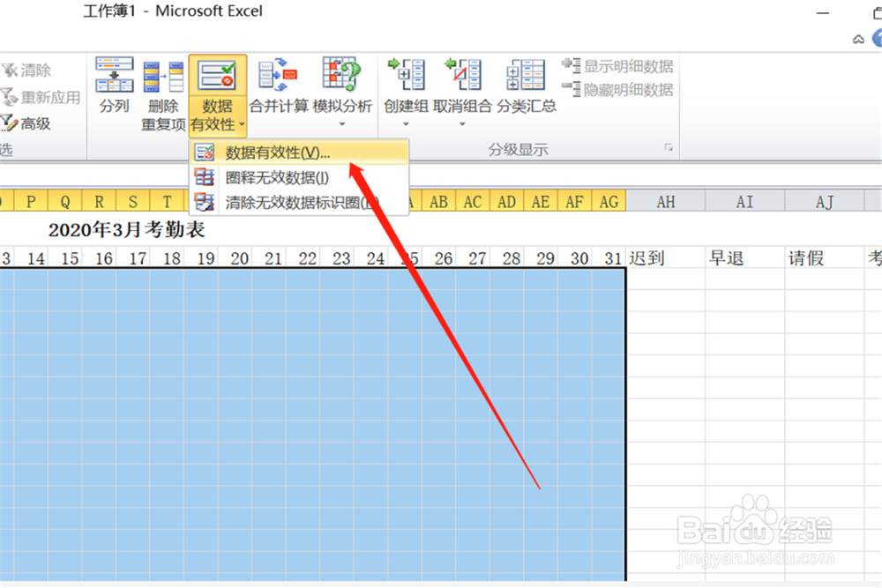
Task: Click the day 21 cell
Action: point(269,258)
